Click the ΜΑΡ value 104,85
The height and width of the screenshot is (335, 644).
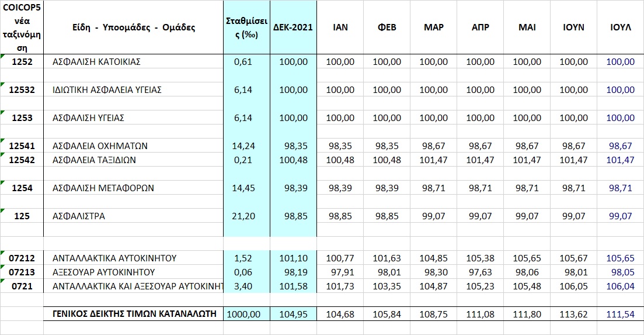tap(434, 258)
